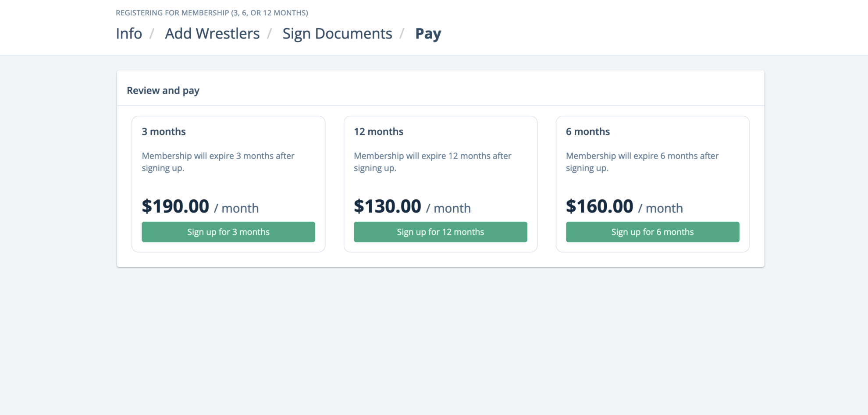
Task: Click the 12 months expiration description text
Action: click(432, 162)
